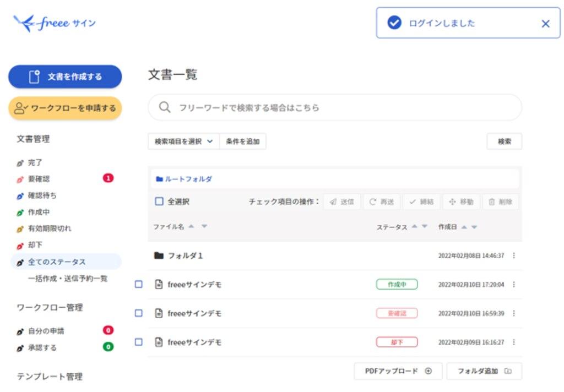
Task: Click the red 0 badge beside 自分の申請
Action: point(109,330)
